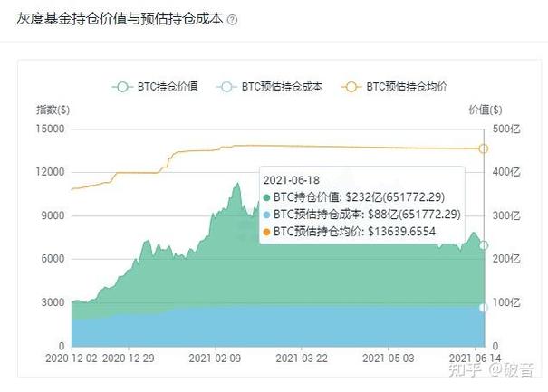Click the 价值($) right axis title
The image size is (548, 392).
pos(486,110)
